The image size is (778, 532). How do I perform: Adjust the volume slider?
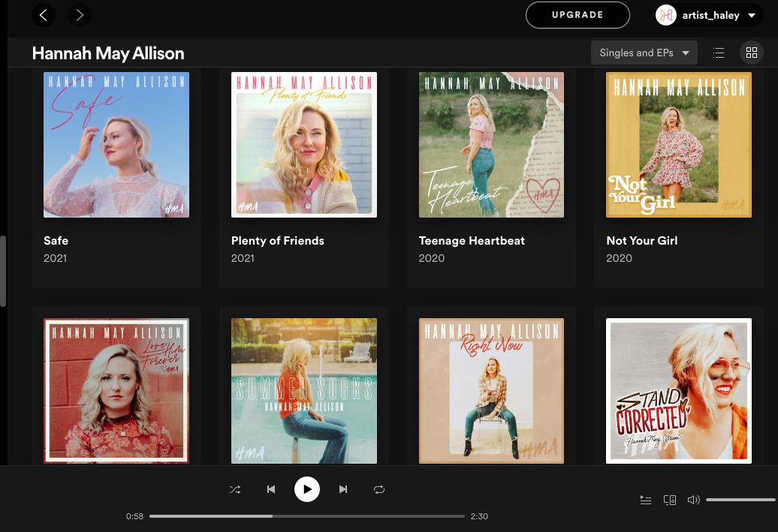coord(740,500)
